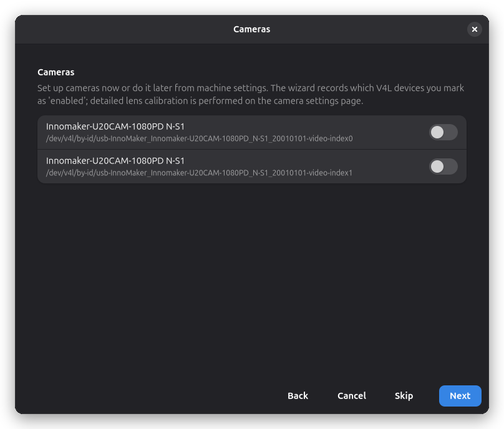Enable the video-index1 camera toggle
The image size is (504, 429).
coord(443,166)
